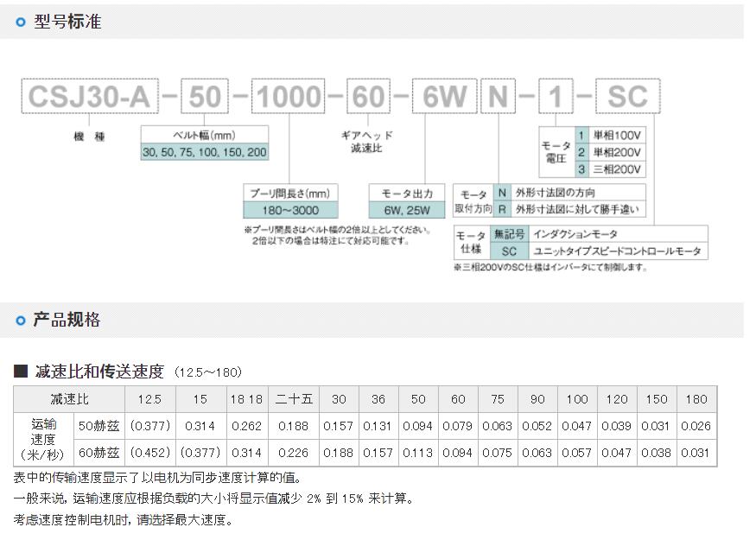Click the N 外形寸法図の方向 row
This screenshot has height=559, width=756.
569,193
